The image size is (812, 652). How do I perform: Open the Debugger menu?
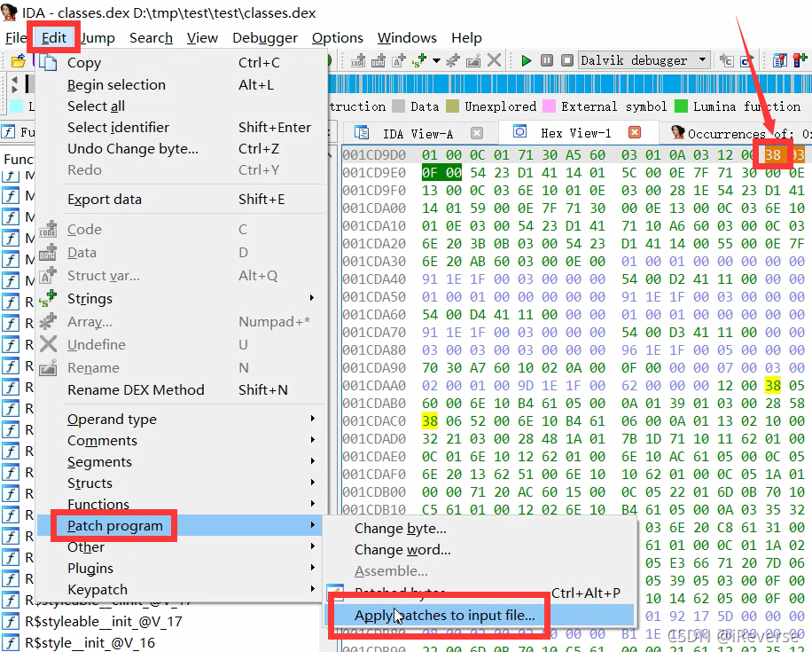tap(265, 38)
